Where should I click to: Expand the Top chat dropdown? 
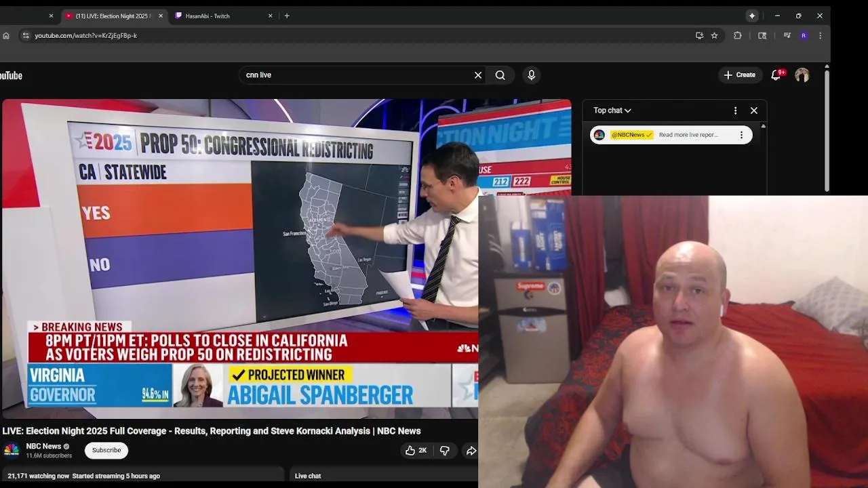[x=612, y=110]
